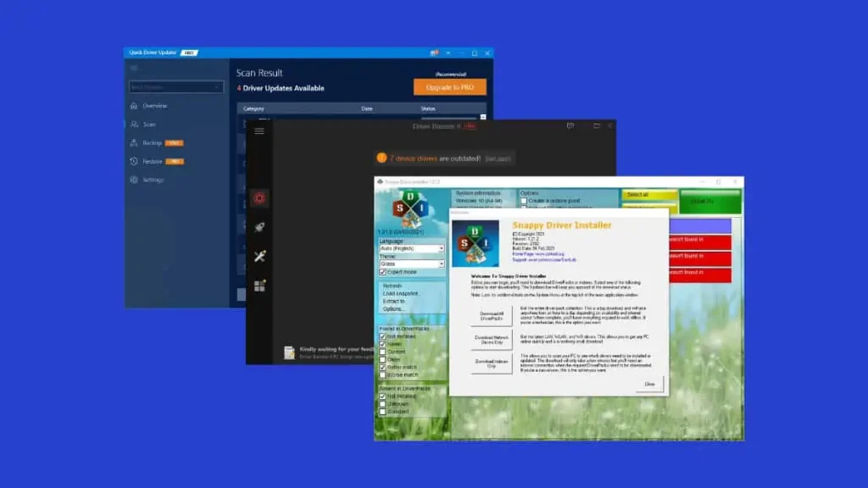Open the Language dropdown in Snappy Driver Installer

coord(411,248)
